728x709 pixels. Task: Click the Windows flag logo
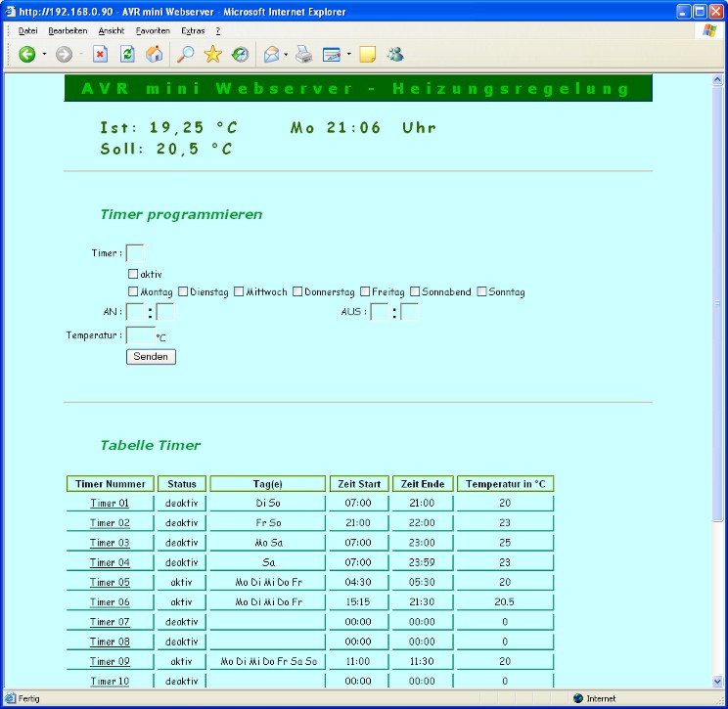point(709,31)
